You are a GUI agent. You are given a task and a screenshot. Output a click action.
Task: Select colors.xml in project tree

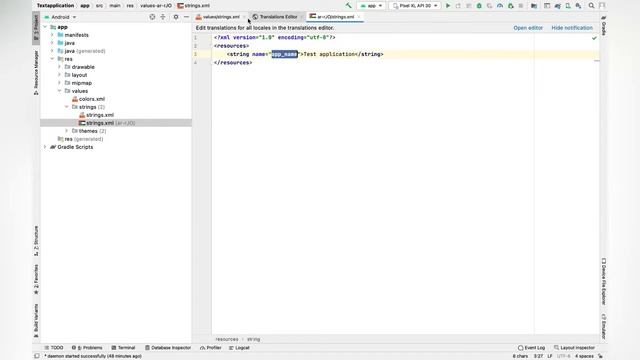coord(89,99)
